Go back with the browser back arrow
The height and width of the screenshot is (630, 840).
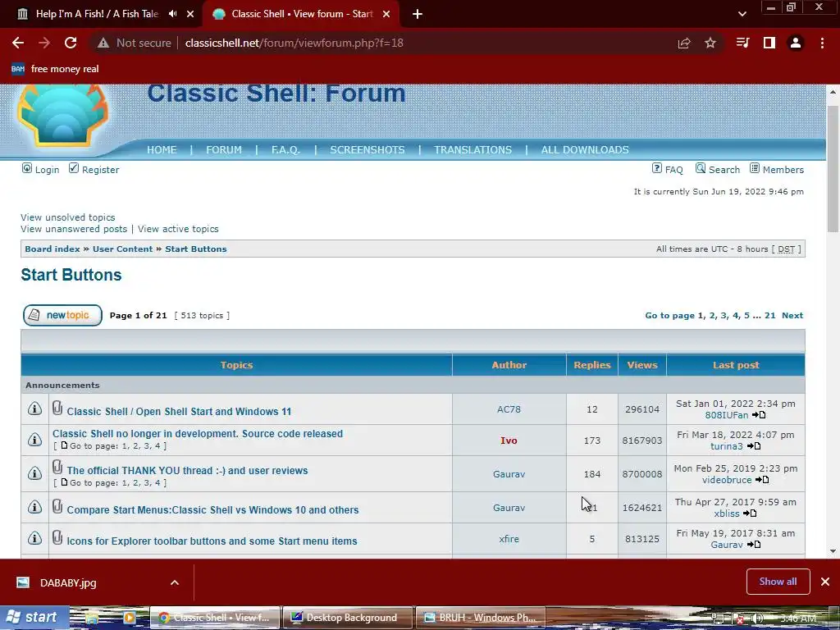(x=18, y=43)
